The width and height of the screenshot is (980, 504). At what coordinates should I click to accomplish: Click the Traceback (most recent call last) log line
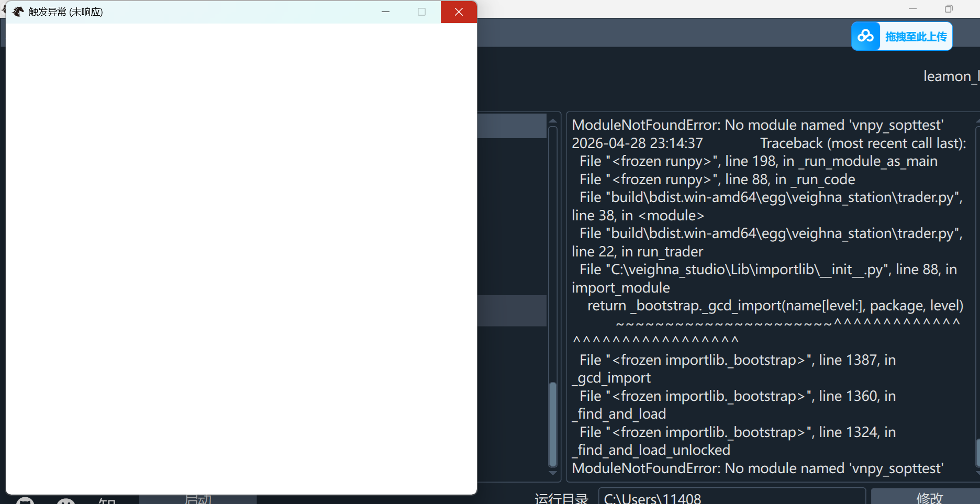863,143
